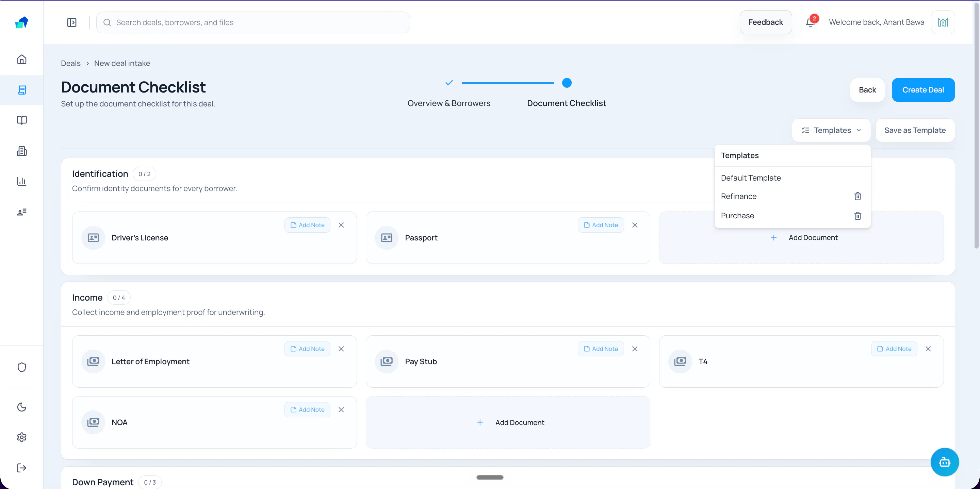Open notifications bell with badge
This screenshot has width=980, height=489.
tap(811, 22)
